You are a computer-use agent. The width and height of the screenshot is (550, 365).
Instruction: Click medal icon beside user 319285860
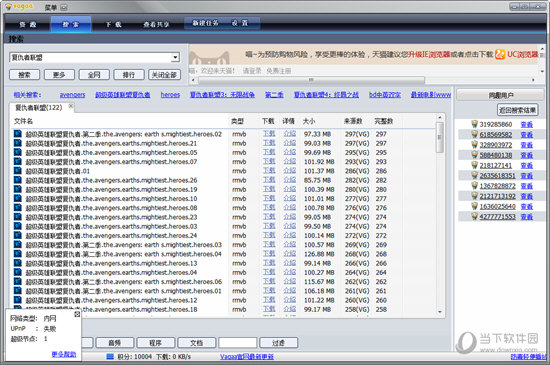point(474,124)
